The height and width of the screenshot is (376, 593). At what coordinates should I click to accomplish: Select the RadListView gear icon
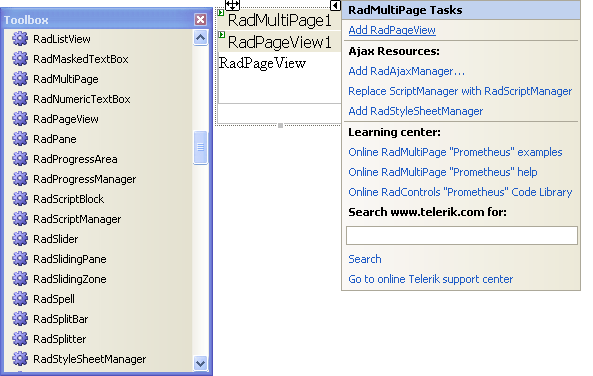(x=20, y=39)
